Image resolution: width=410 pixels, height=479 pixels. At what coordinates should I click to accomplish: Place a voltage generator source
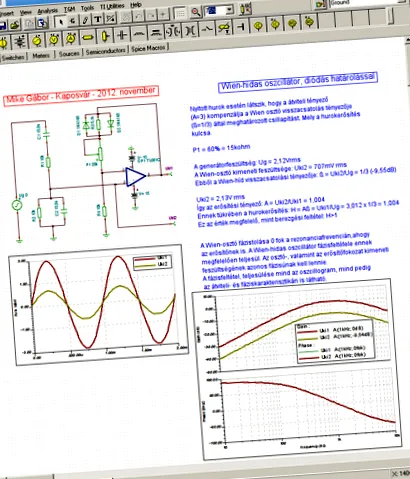[x=37, y=40]
